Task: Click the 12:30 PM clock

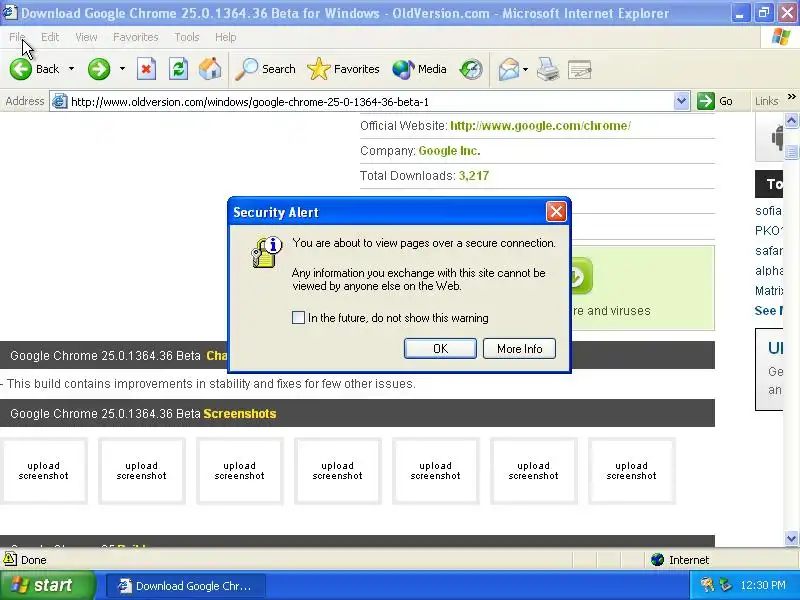Action: 763,585
